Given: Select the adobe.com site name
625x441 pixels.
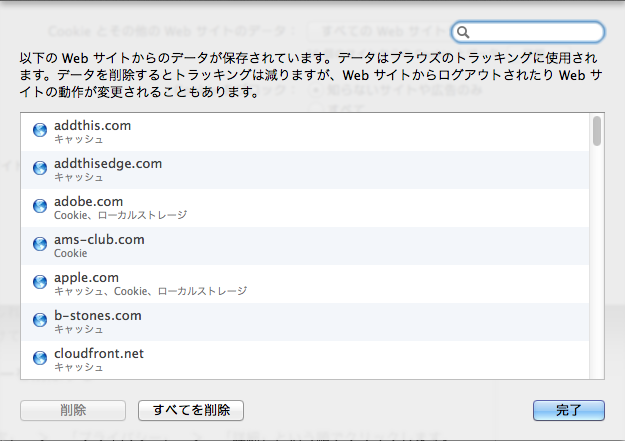Looking at the screenshot, I should tap(89, 201).
